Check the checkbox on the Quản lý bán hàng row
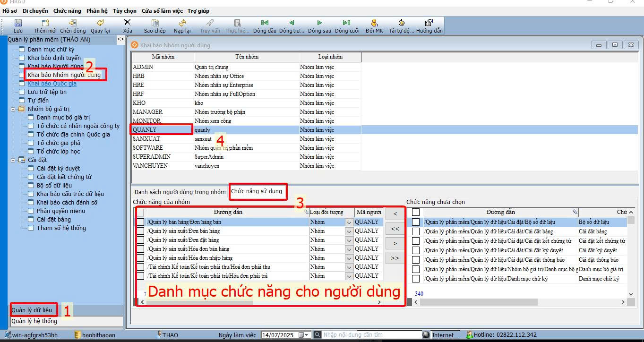The width and height of the screenshot is (644, 342). coord(140,222)
